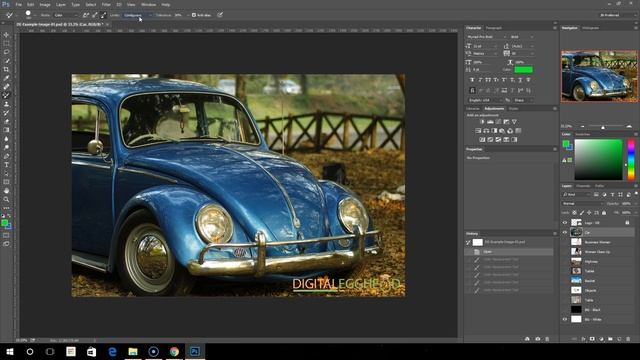Open the File menu

pyautogui.click(x=18, y=4)
